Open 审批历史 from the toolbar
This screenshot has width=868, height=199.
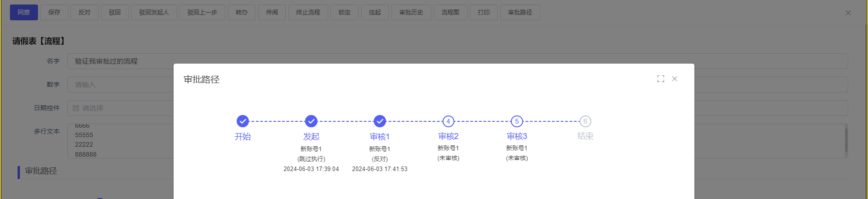(411, 13)
